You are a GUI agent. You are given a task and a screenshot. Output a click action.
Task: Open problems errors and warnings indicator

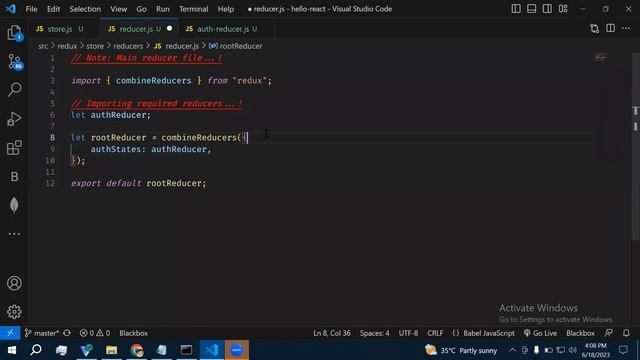[95, 333]
